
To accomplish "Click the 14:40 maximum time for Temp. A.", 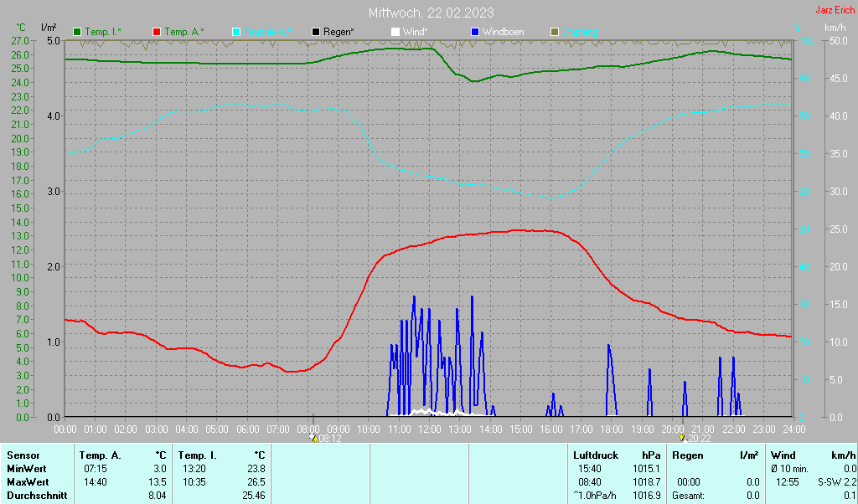I will click(x=96, y=483).
